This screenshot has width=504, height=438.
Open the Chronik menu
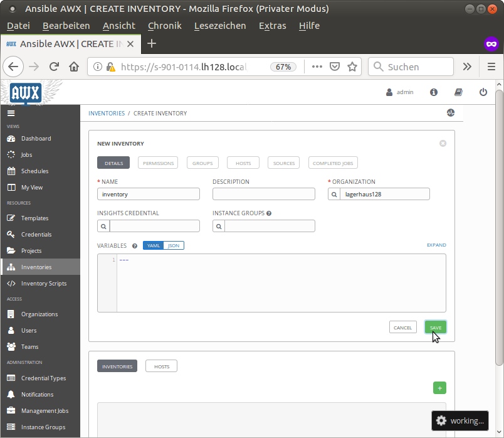point(165,26)
